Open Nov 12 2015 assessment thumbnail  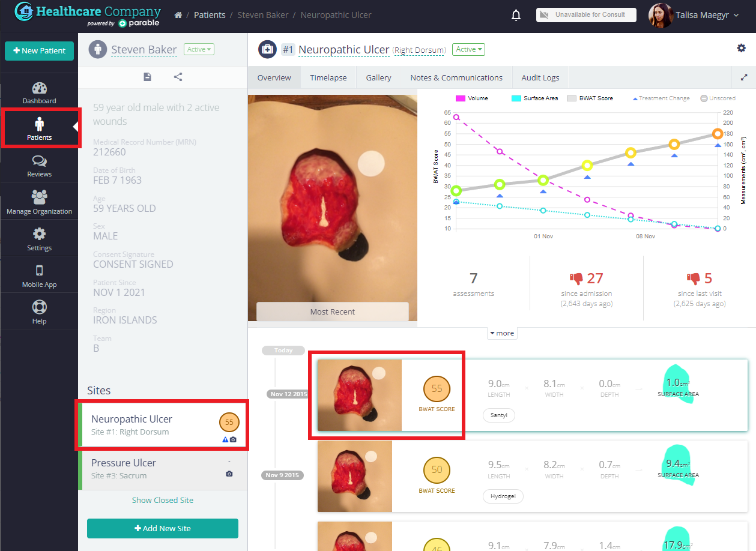click(360, 395)
